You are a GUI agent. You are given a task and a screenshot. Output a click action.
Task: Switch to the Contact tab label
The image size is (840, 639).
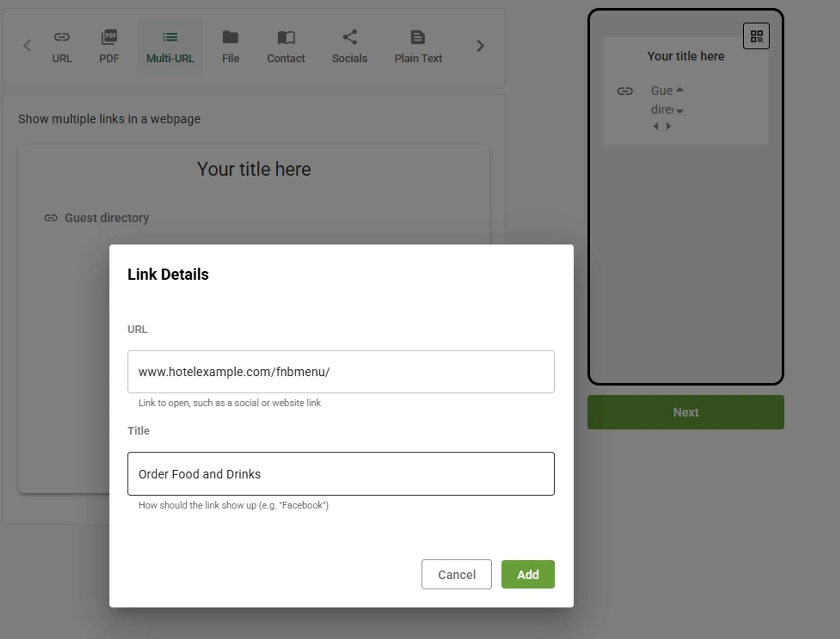pos(286,58)
